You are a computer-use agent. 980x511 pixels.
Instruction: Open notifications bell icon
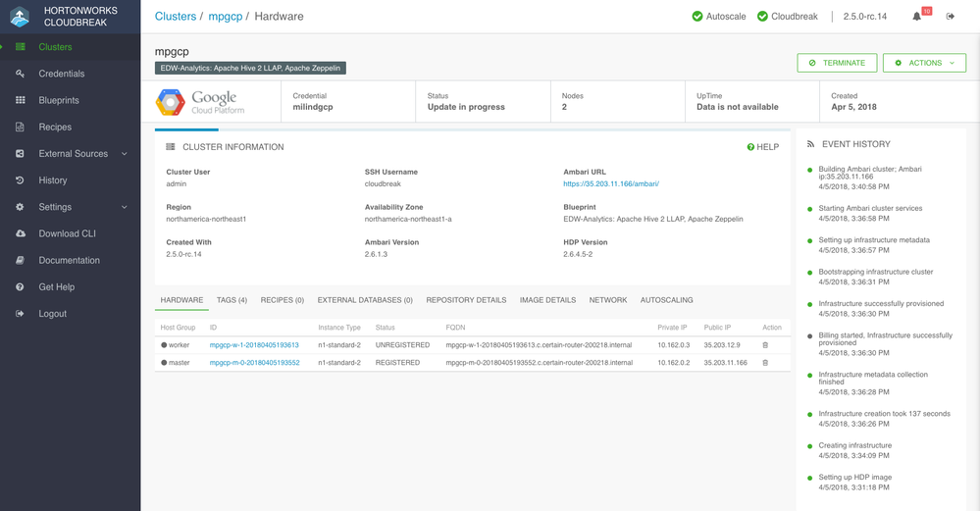click(x=917, y=17)
